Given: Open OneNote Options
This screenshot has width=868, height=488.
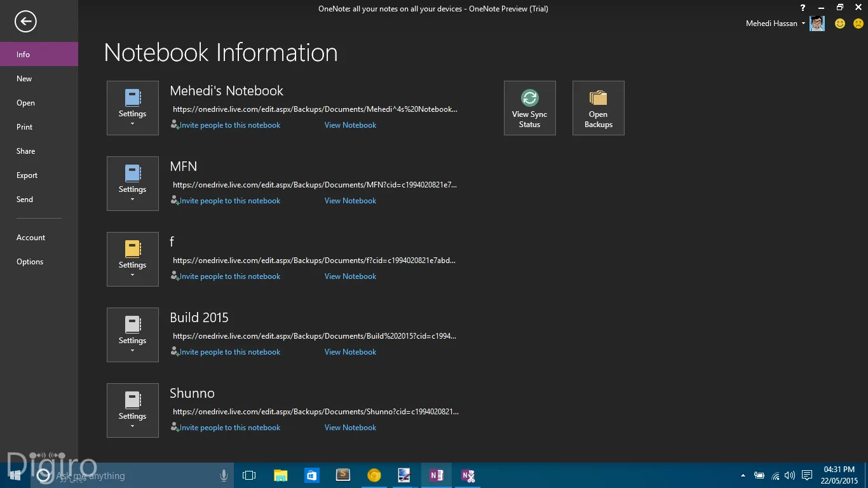Looking at the screenshot, I should (x=39, y=261).
